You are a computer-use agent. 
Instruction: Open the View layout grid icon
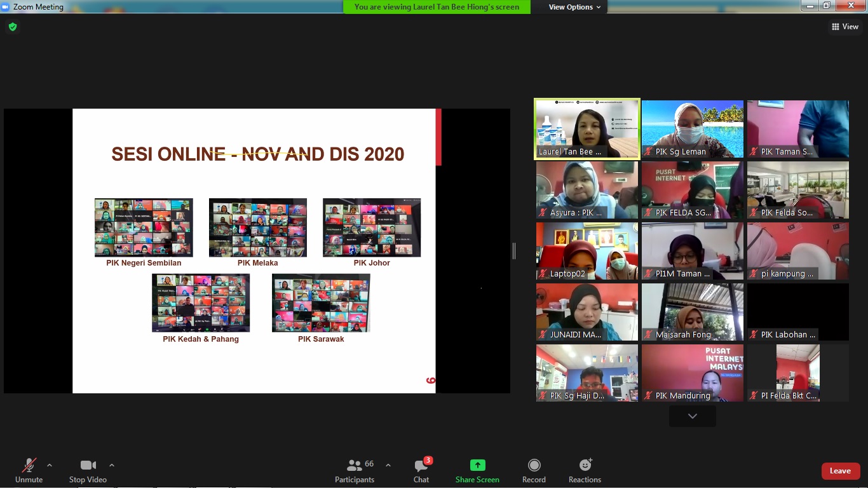click(x=835, y=27)
